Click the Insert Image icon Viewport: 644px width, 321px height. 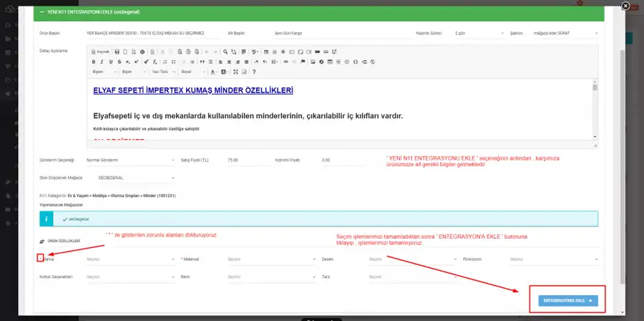(313, 62)
